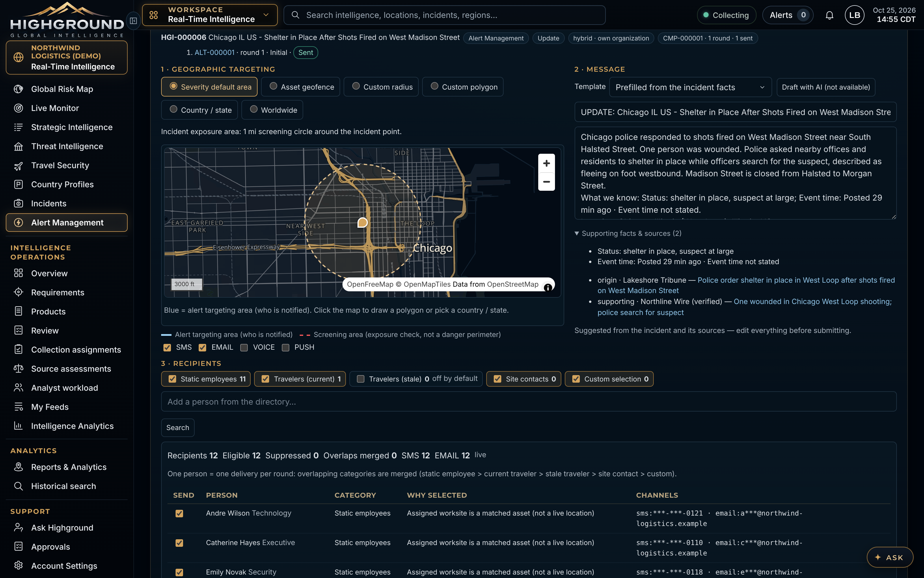
Task: Select Custom polygon targeting
Action: (463, 87)
